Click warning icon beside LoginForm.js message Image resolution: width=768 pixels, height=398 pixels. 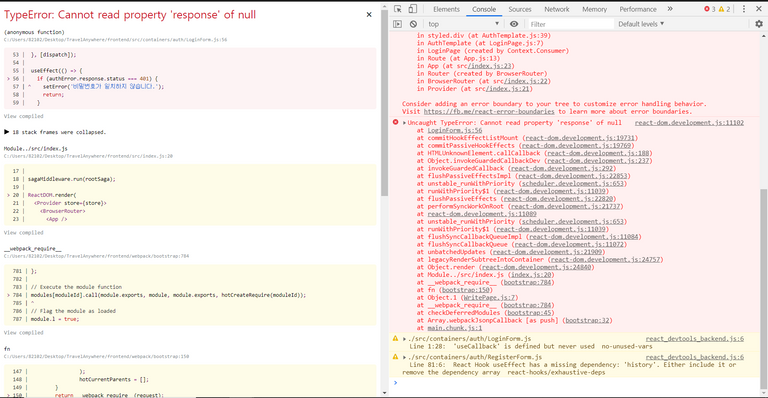click(x=395, y=339)
